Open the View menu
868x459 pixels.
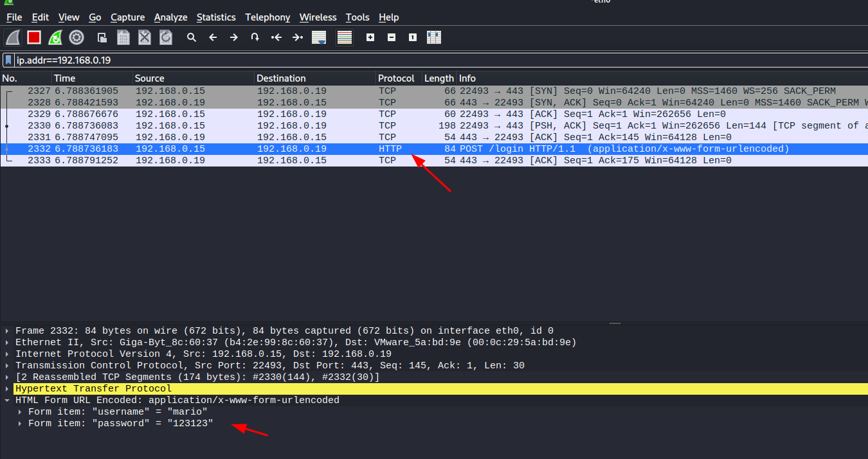[x=69, y=17]
